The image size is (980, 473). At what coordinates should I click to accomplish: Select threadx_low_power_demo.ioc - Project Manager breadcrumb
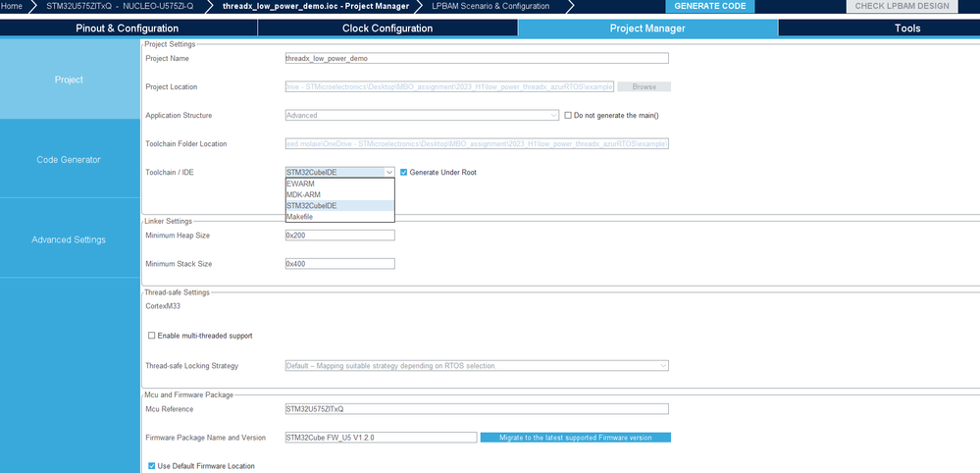point(316,6)
